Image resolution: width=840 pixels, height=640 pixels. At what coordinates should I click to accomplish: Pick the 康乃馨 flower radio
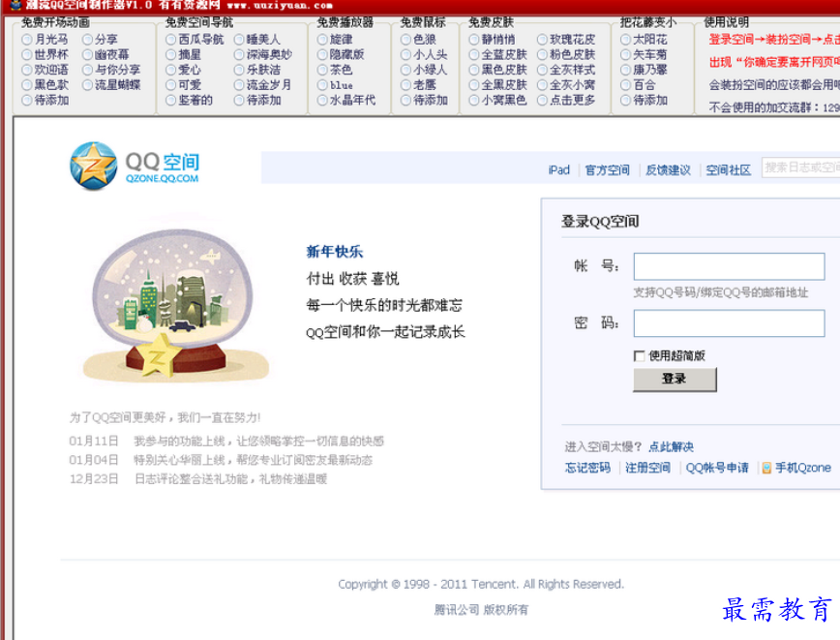(625, 70)
